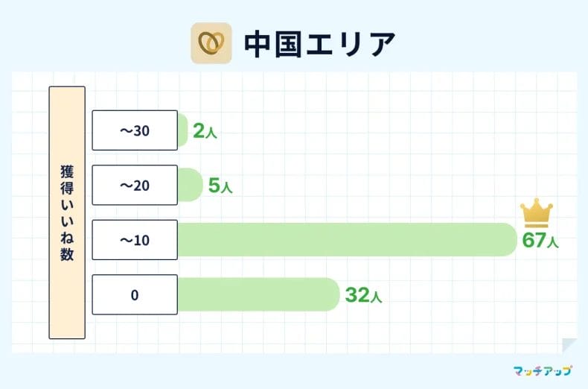Click the マッチアップ logo
This screenshot has width=588, height=389.
point(545,370)
